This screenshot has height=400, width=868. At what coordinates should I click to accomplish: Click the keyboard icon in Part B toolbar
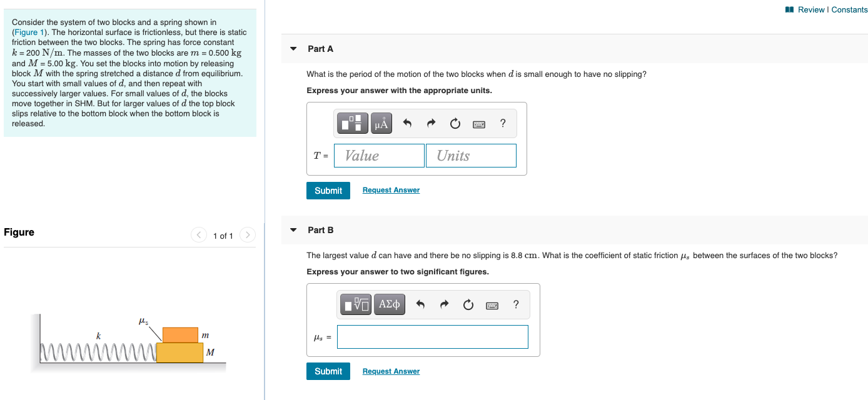pyautogui.click(x=492, y=304)
